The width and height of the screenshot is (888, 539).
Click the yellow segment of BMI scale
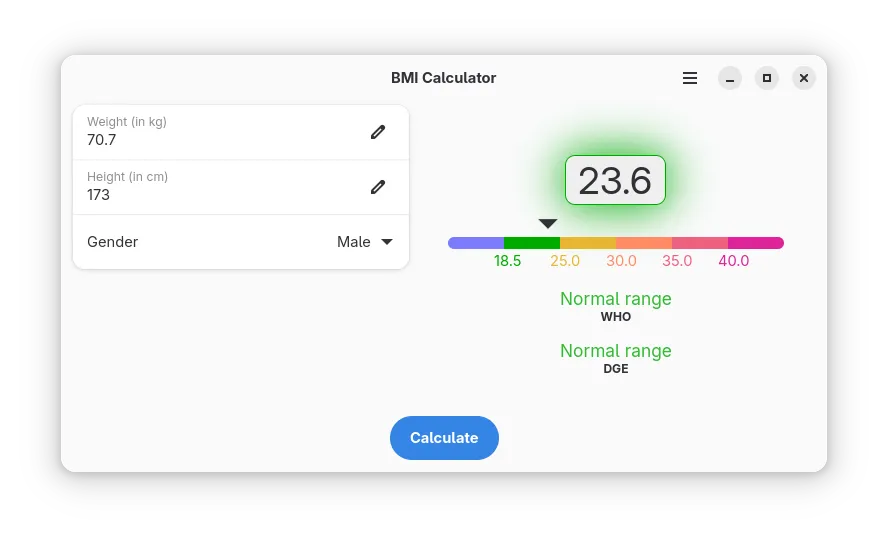tap(588, 243)
